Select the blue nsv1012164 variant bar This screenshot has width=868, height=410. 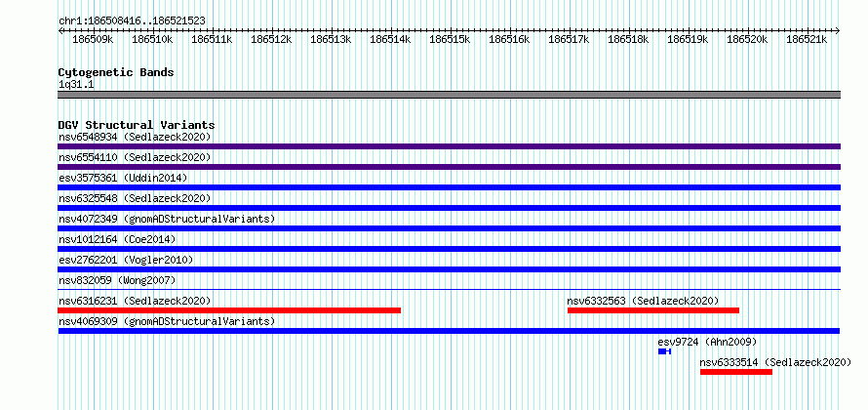[x=449, y=249]
